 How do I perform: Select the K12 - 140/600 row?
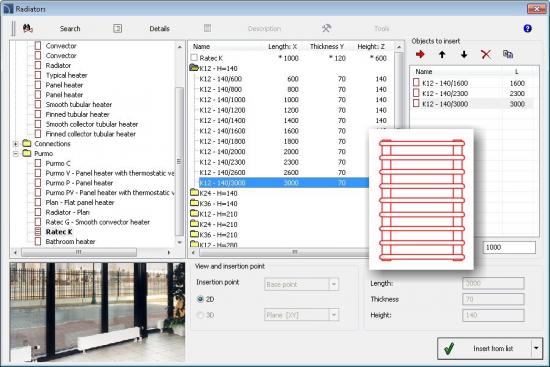click(293, 79)
